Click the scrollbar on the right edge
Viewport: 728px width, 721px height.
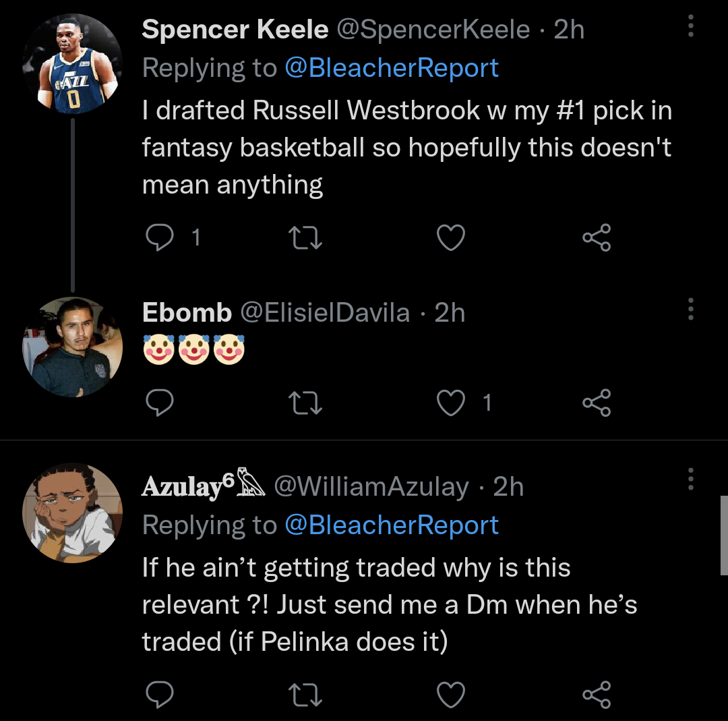[724, 534]
